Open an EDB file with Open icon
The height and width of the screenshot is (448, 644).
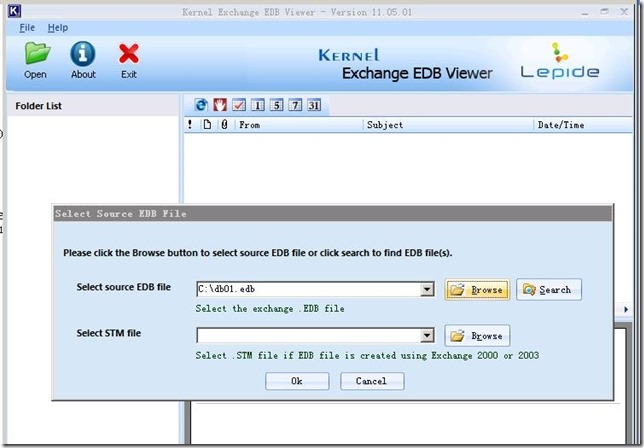pos(36,60)
